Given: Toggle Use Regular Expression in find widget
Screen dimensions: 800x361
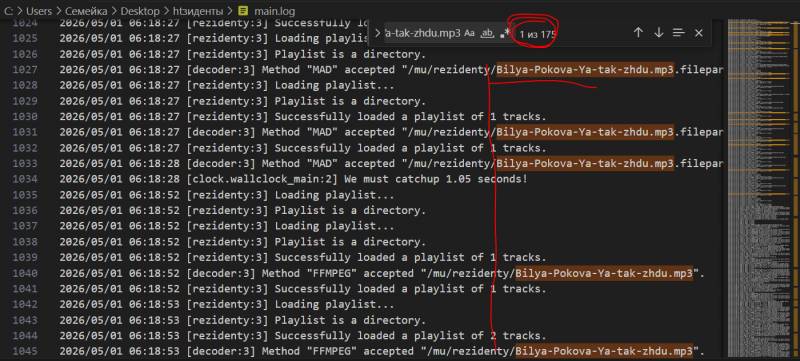Looking at the screenshot, I should (505, 33).
